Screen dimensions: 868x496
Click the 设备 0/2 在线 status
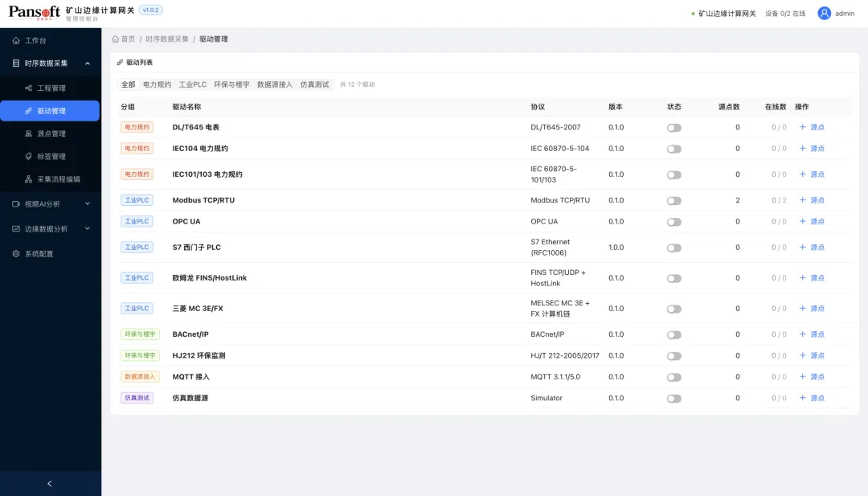coord(785,14)
